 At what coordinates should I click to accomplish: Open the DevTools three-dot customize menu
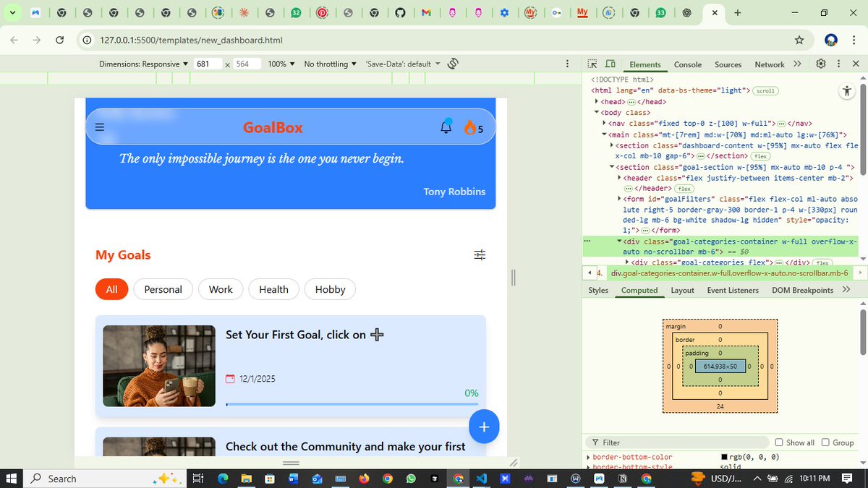click(x=838, y=64)
